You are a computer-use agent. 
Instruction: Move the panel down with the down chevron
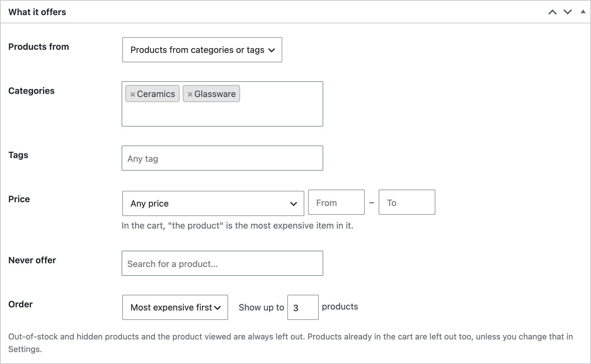(x=568, y=12)
